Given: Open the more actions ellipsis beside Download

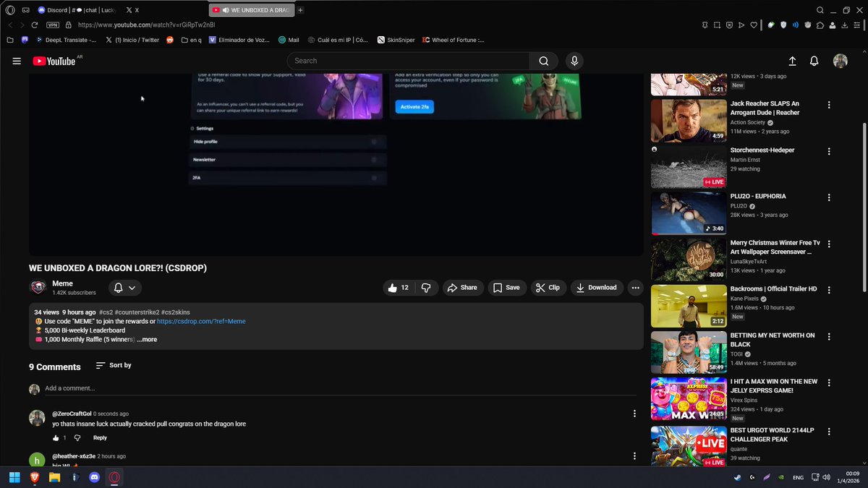Looking at the screenshot, I should click(635, 288).
